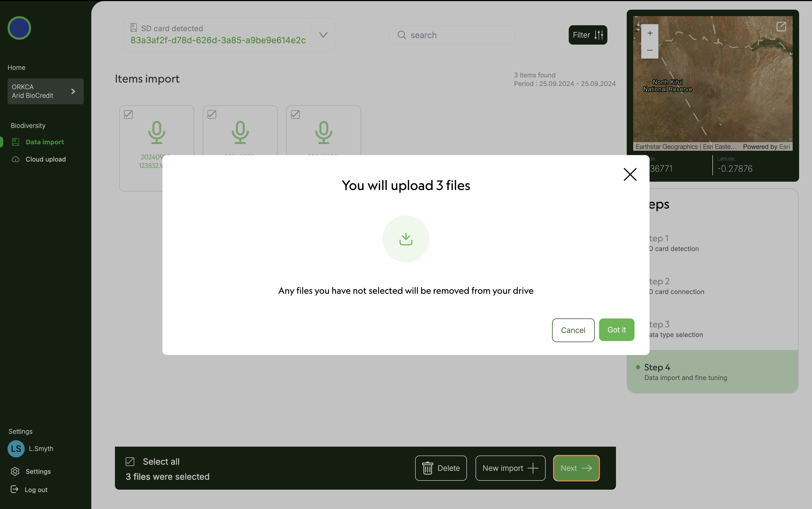
Task: Select Step 4 Data import and fine tuning
Action: (712, 372)
